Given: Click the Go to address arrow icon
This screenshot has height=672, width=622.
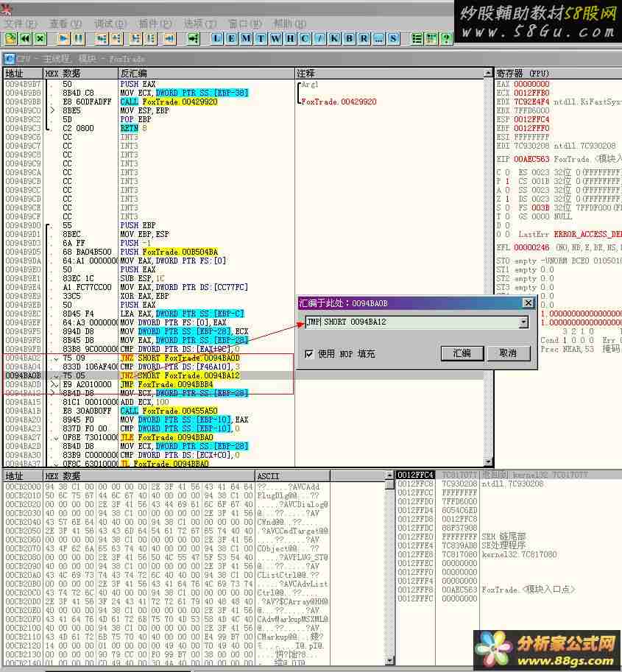Looking at the screenshot, I should pos(194,38).
